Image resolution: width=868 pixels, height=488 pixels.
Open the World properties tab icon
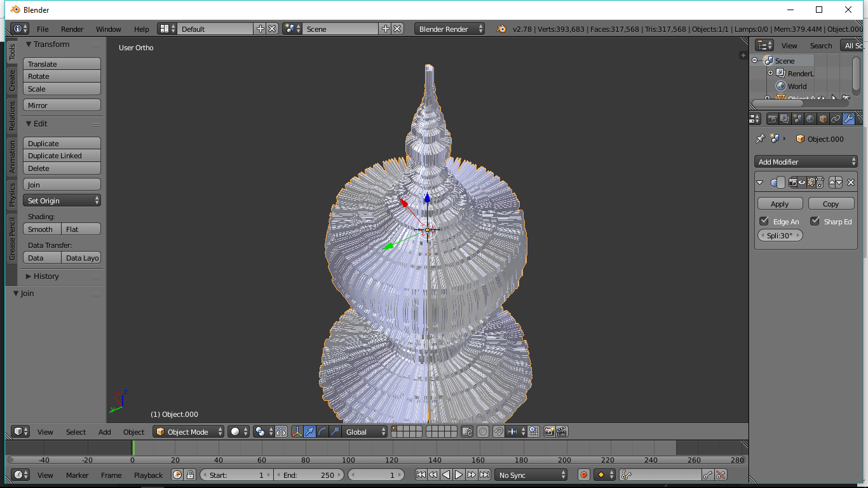[810, 119]
